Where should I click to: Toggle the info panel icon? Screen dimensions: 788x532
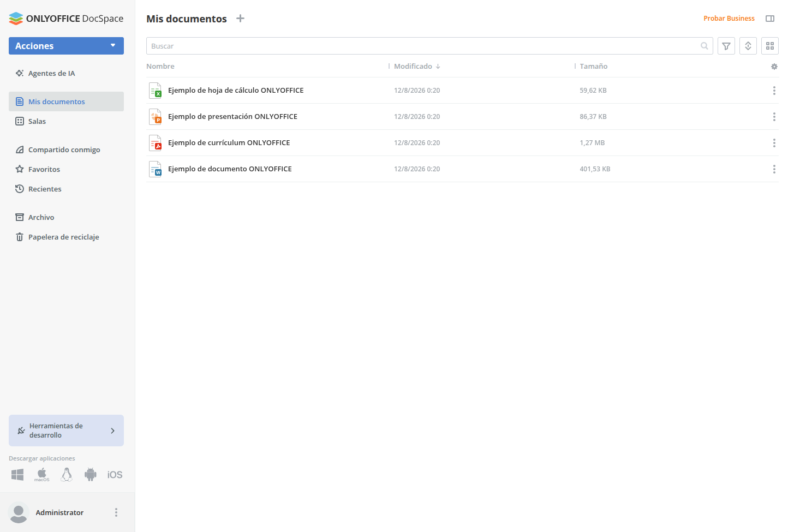pyautogui.click(x=770, y=19)
